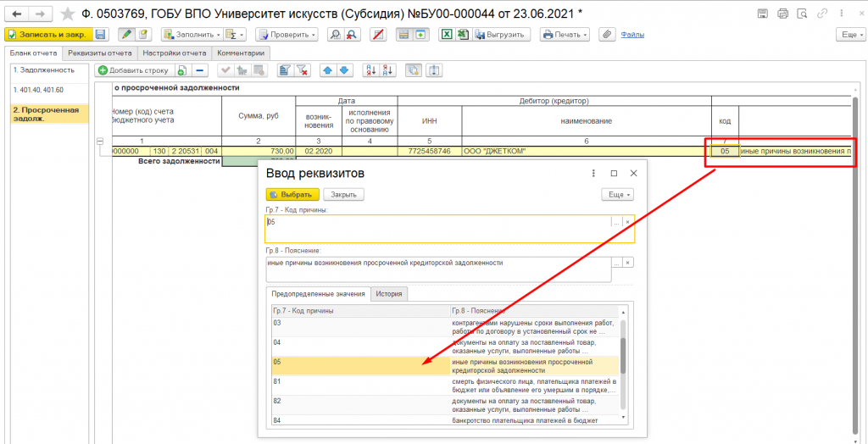
Task: Open the Печать dropdown
Action: pos(565,35)
